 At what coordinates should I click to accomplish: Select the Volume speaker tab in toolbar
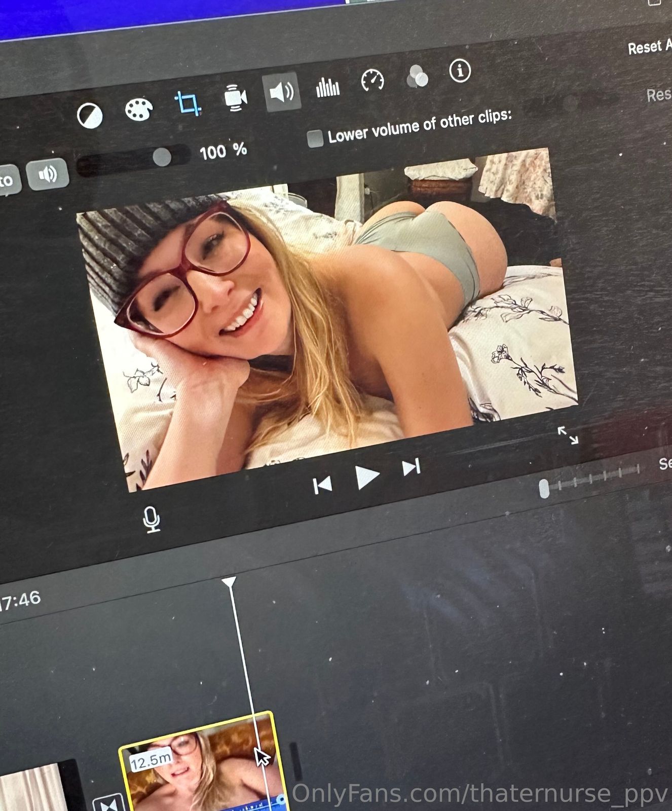282,92
